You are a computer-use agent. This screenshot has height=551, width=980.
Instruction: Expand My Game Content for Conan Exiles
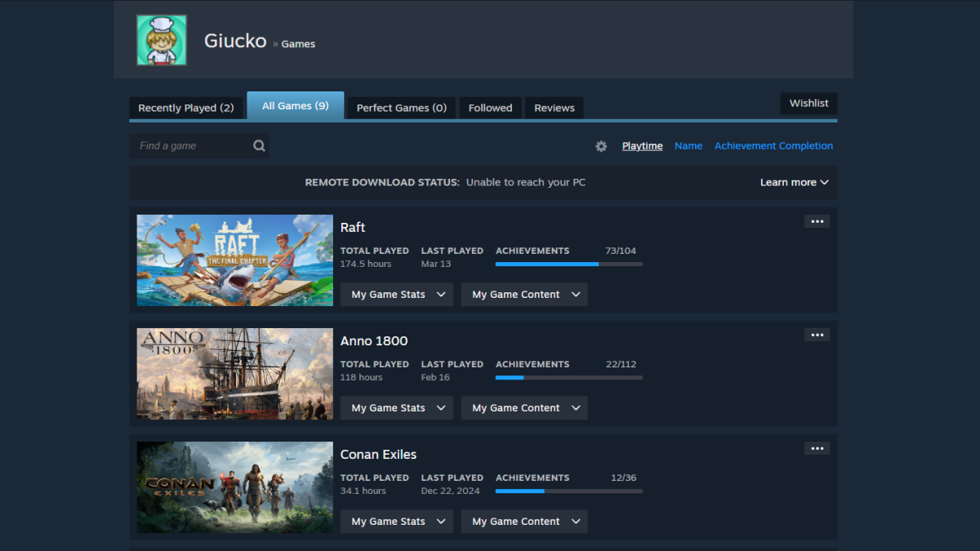coord(524,522)
